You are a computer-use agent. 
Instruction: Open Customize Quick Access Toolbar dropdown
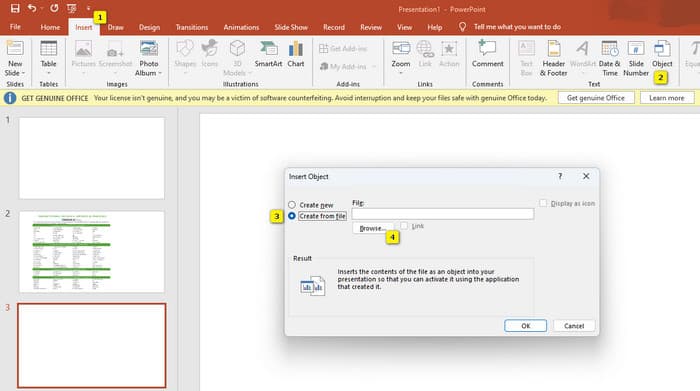coord(88,8)
